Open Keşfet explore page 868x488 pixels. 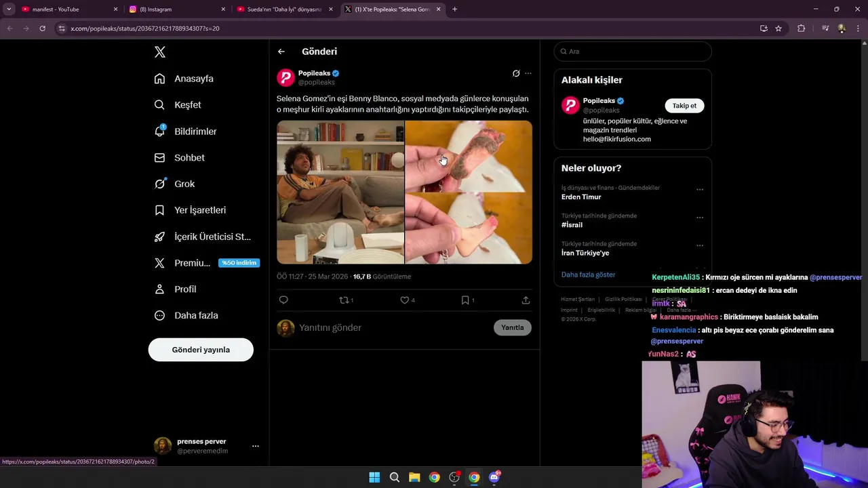coord(178,105)
